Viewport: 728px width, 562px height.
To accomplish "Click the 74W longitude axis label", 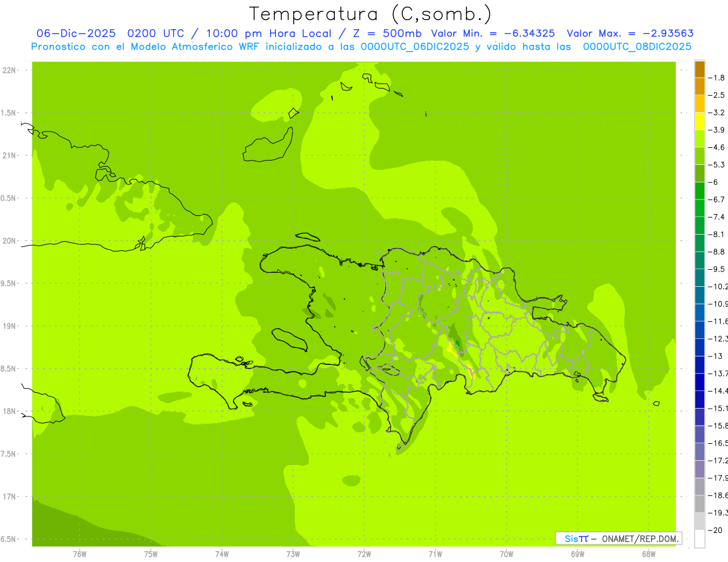I will 222,554.
